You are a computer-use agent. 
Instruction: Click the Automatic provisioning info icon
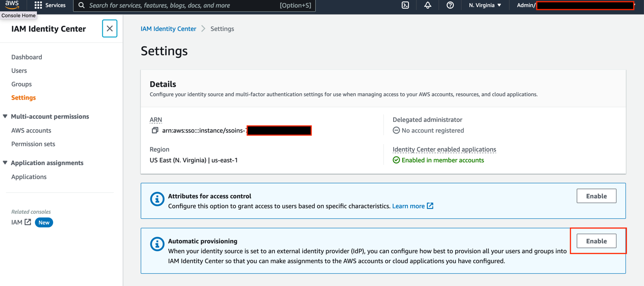[x=157, y=244]
